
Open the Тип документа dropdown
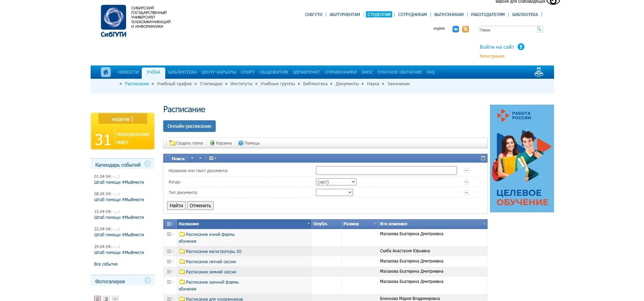(x=334, y=193)
